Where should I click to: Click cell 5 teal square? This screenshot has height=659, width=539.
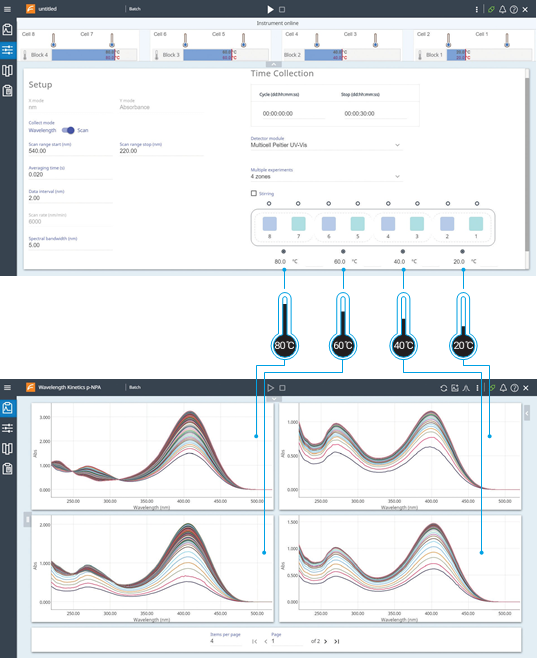point(358,224)
